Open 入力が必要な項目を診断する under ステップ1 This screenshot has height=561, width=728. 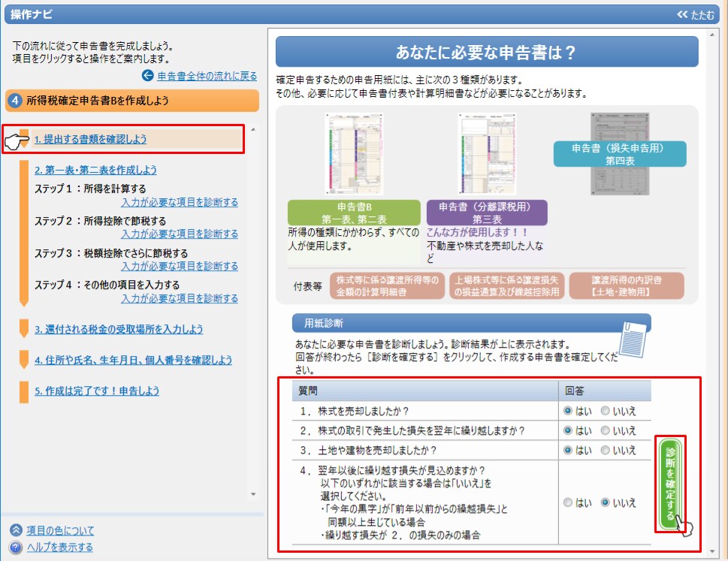[180, 202]
